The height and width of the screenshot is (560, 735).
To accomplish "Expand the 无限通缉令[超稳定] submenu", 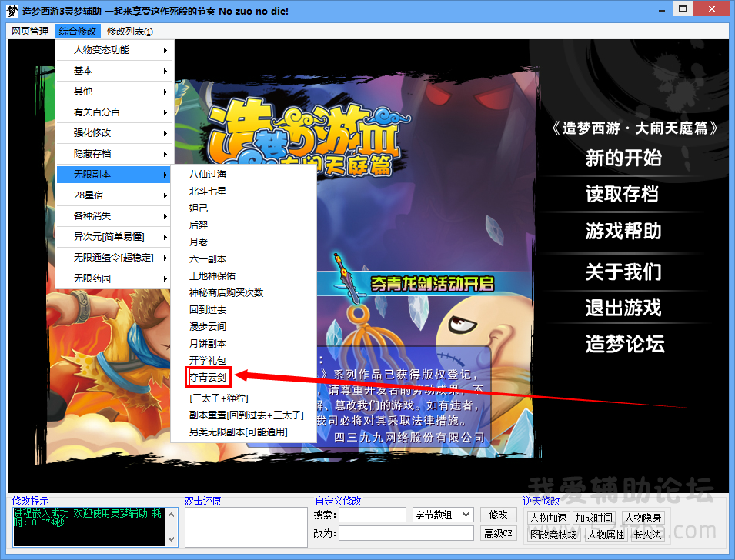I will tap(115, 258).
